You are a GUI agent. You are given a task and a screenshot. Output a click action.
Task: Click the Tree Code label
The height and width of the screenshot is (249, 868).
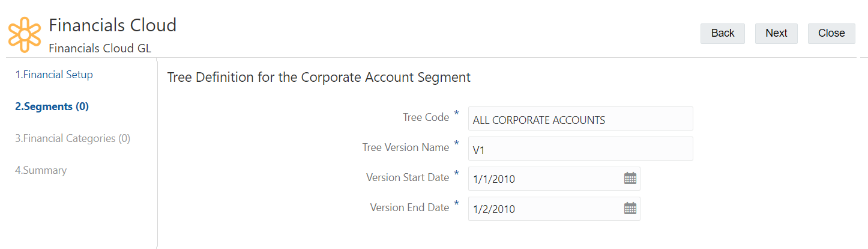[426, 117]
